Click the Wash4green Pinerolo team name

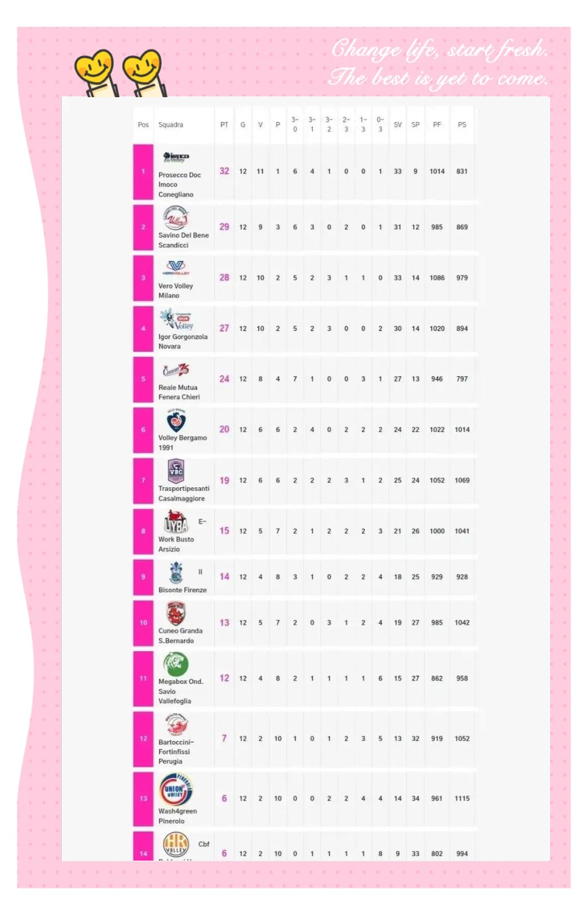tap(177, 816)
